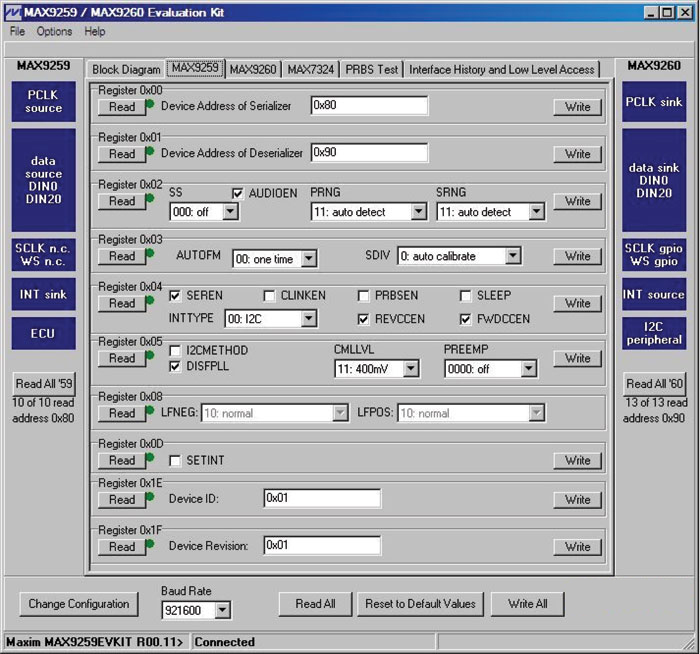Enable the I2CMETHOD checkbox
Viewport: 700px width, 654px height.
[x=175, y=350]
